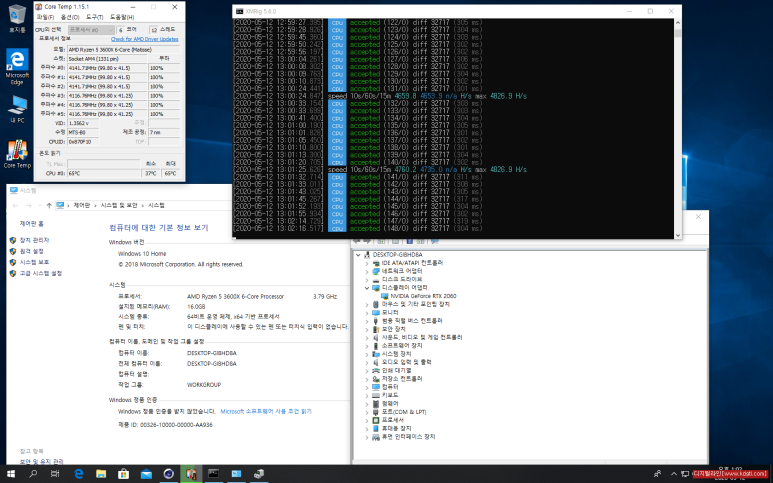
Task: Click XMRig console scroll-up arrow
Action: click(677, 23)
